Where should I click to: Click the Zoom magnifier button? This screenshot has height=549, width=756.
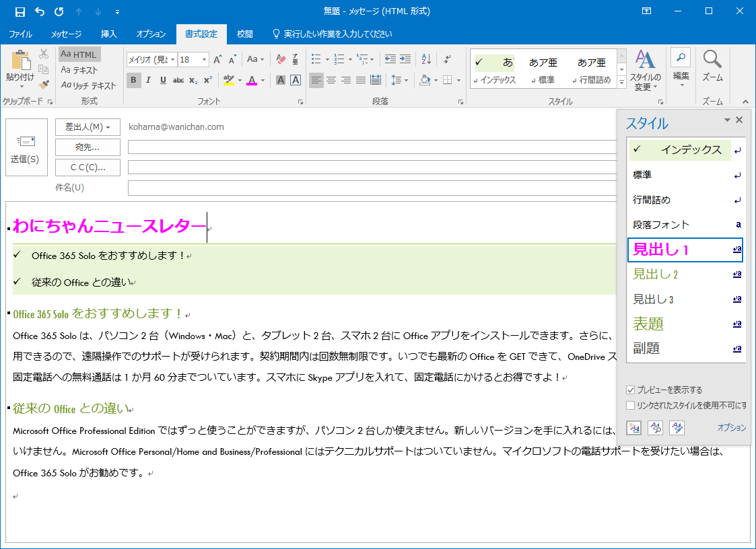point(712,66)
